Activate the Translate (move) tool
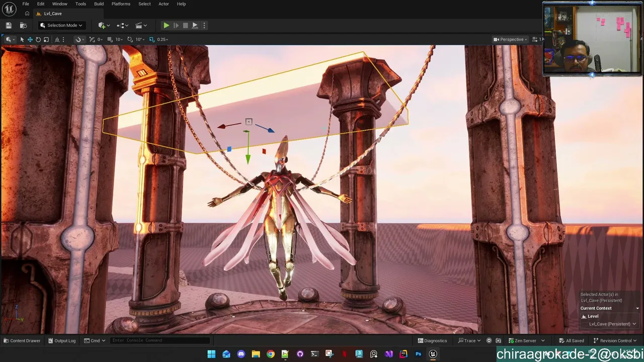This screenshot has width=644, height=362. tap(30, 39)
